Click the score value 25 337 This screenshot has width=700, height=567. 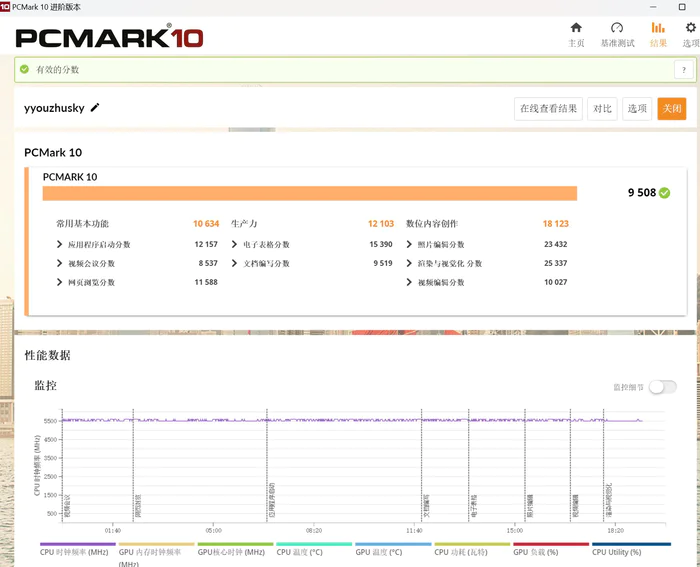click(555, 263)
